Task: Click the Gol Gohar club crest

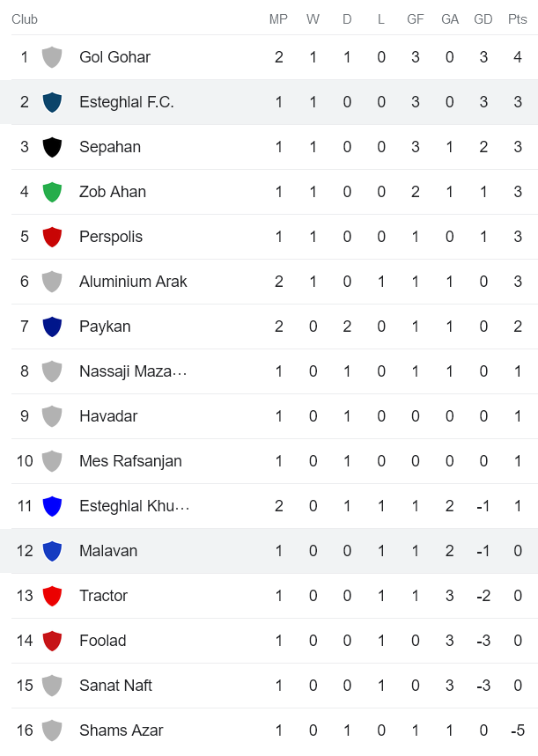Action: [52, 57]
